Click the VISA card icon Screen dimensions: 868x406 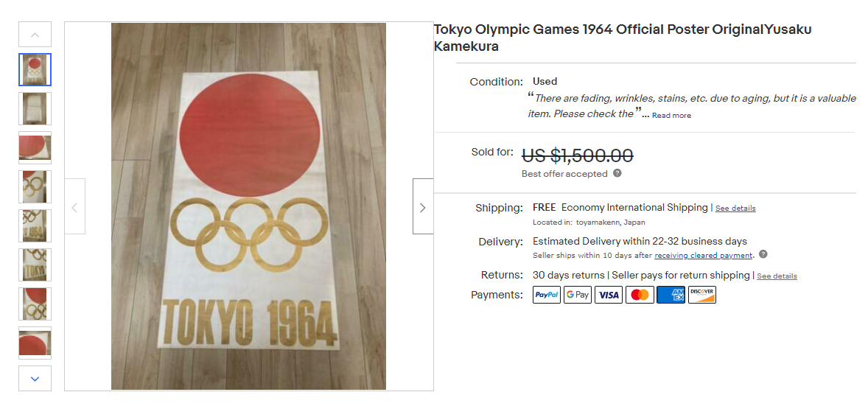(609, 295)
